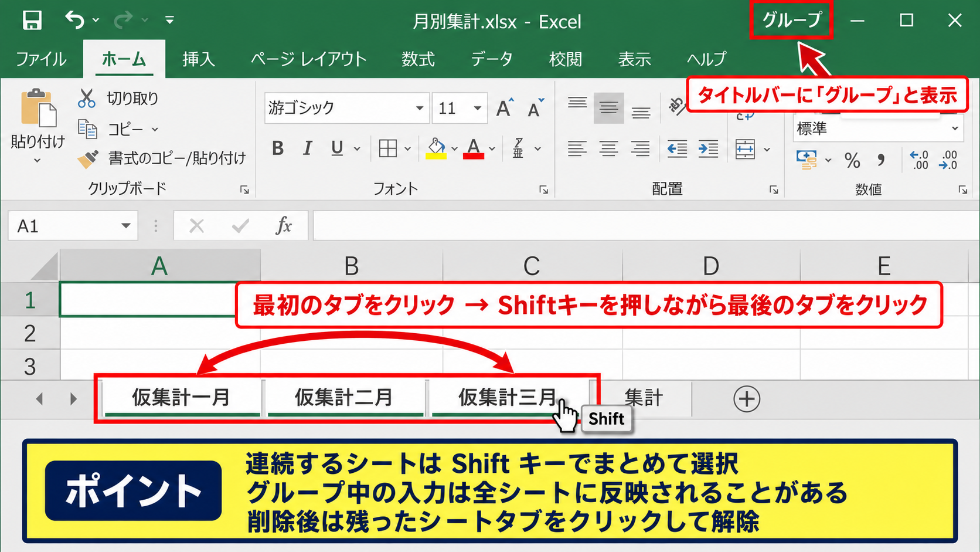Click the Paste clipboard icon

[x=39, y=107]
